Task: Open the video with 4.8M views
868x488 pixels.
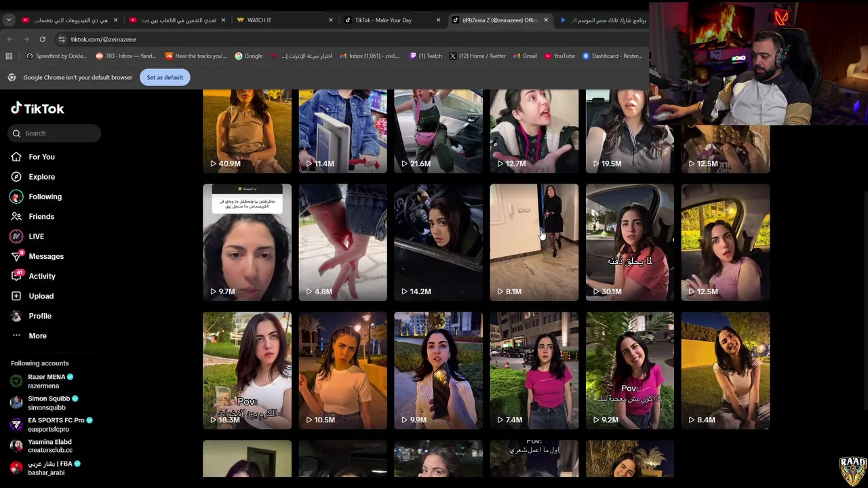Action: pyautogui.click(x=342, y=242)
